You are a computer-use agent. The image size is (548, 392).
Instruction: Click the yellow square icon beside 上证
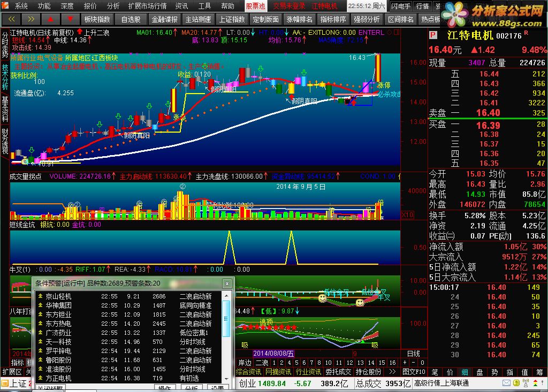click(x=4, y=383)
